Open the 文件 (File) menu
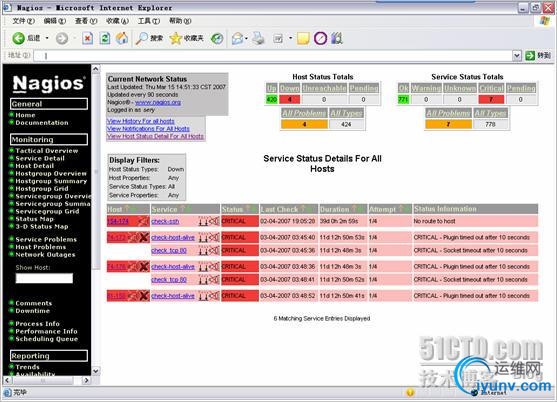This screenshot has width=557, height=402. pyautogui.click(x=23, y=21)
